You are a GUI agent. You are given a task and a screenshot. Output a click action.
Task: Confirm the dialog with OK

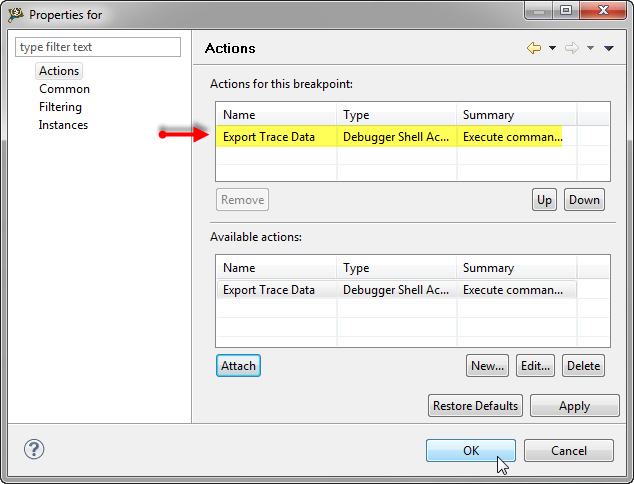[x=470, y=450]
